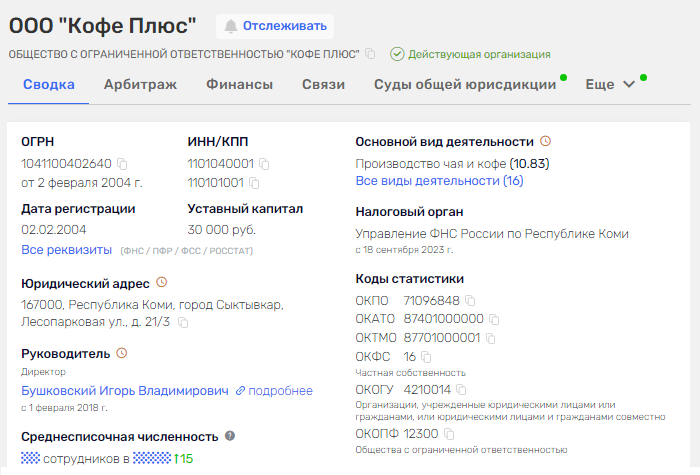Image resolution: width=700 pixels, height=475 pixels.
Task: Click the Производство чая и кофе activity text
Action: tap(431, 164)
